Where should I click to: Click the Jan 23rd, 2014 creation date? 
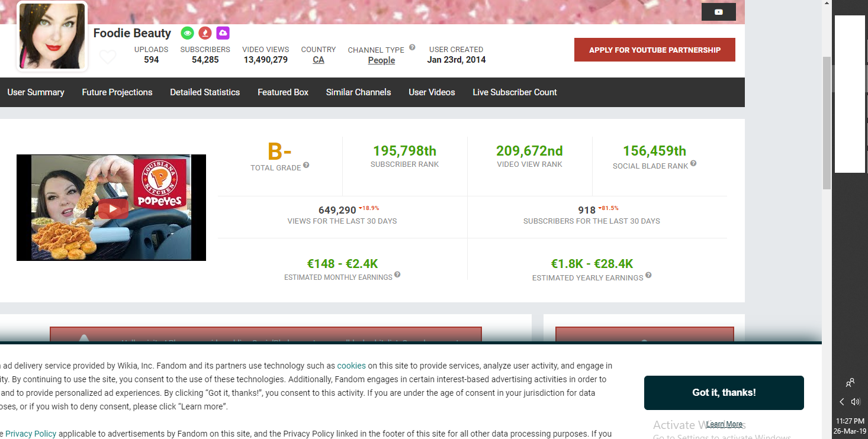pos(456,60)
